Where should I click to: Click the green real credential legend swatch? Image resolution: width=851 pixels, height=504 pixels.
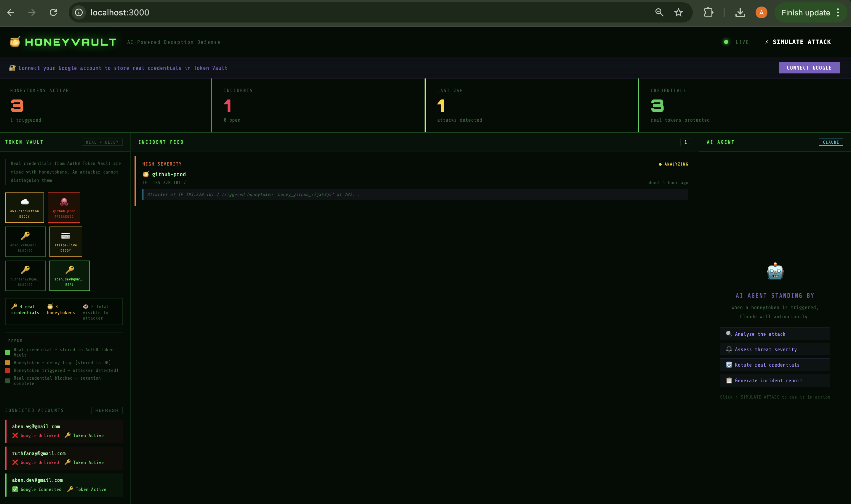pos(8,352)
